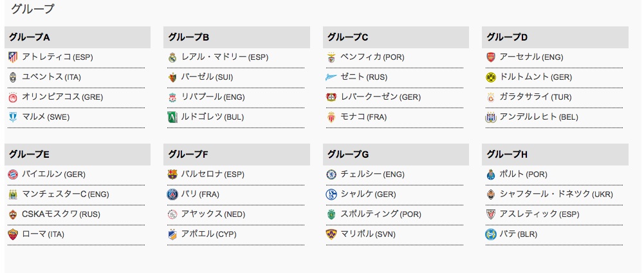Click the グループH header
This screenshot has height=273, width=644.
tap(555, 155)
